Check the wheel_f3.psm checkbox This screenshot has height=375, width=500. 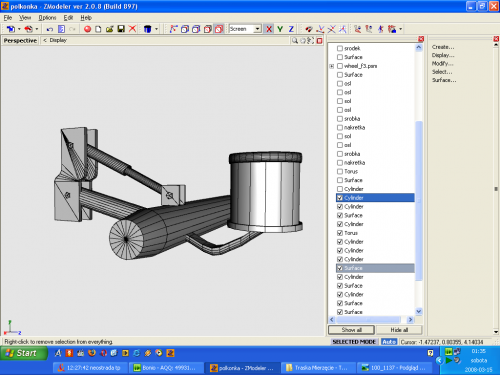coord(340,66)
